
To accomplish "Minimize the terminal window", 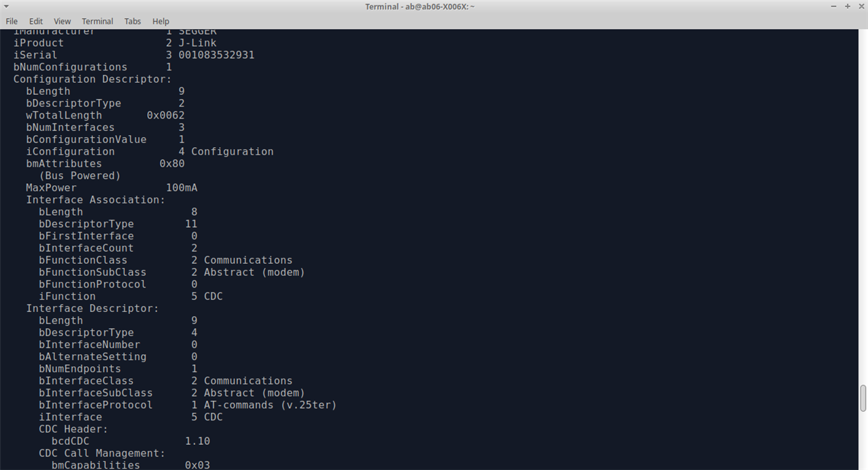I will click(834, 6).
